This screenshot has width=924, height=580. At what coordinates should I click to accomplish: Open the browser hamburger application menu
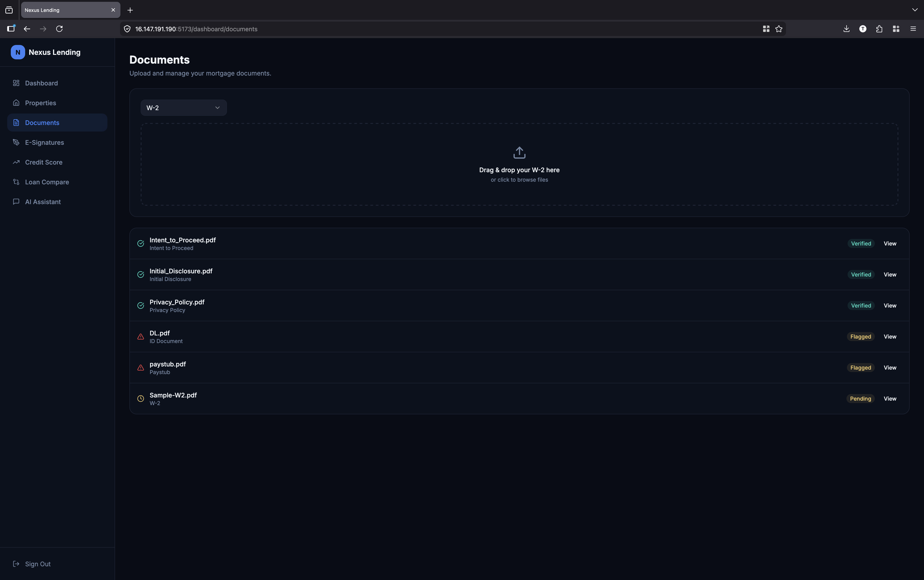click(x=913, y=29)
